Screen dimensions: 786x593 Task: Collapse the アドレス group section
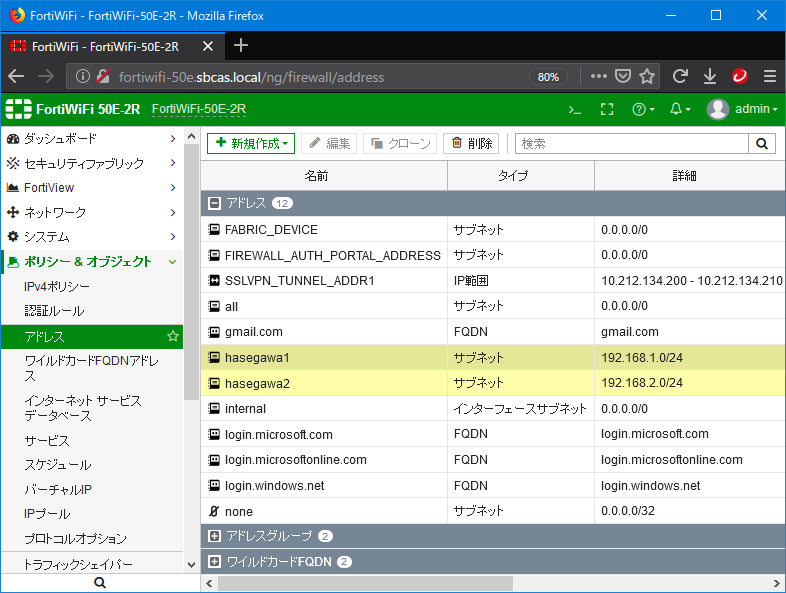coord(215,203)
